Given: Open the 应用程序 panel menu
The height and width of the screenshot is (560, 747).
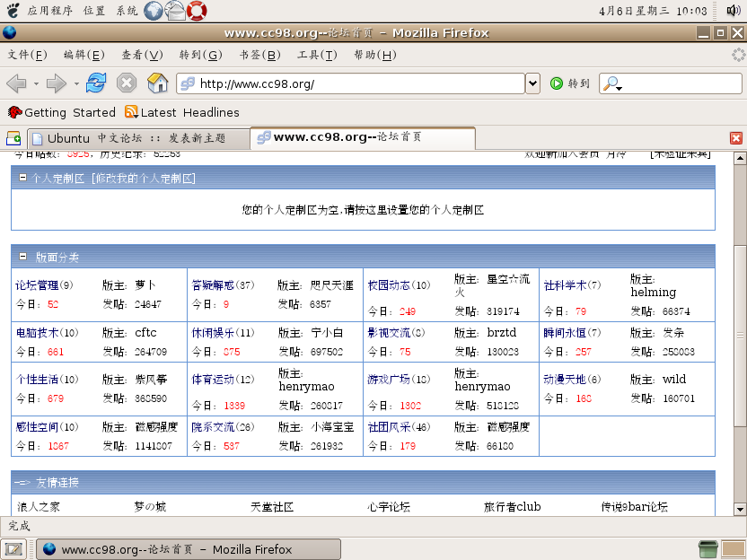Looking at the screenshot, I should pos(50,11).
